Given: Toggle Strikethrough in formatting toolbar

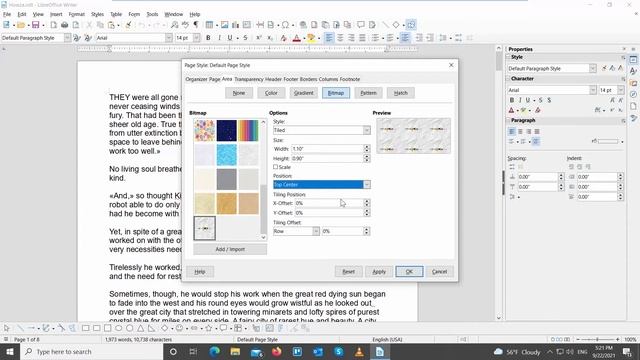Looking at the screenshot, I should pyautogui.click(x=245, y=38).
